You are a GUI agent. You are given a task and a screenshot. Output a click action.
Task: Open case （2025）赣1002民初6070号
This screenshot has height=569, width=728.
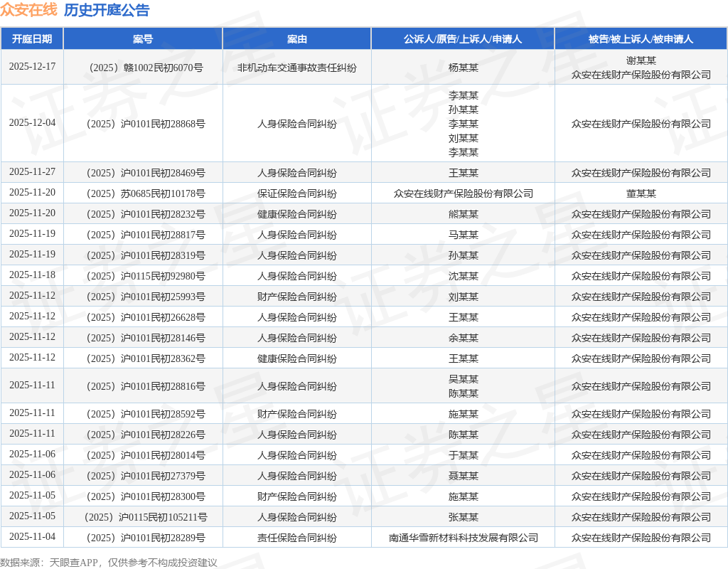pos(143,68)
